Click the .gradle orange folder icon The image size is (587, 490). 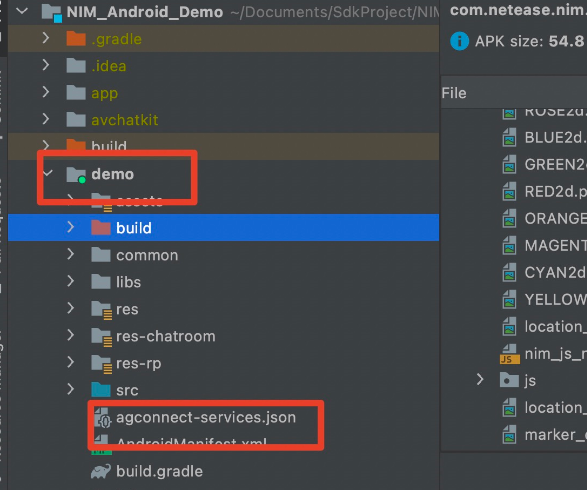76,39
